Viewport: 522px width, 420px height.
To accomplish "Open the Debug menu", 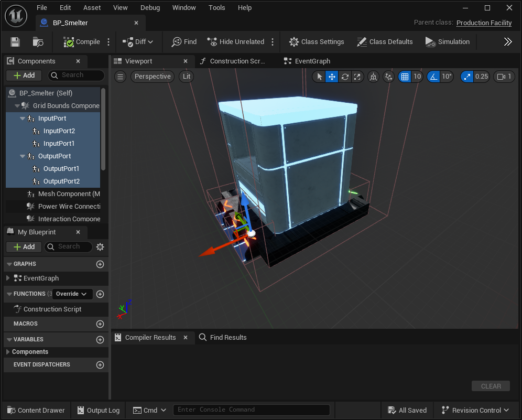I will tap(150, 8).
